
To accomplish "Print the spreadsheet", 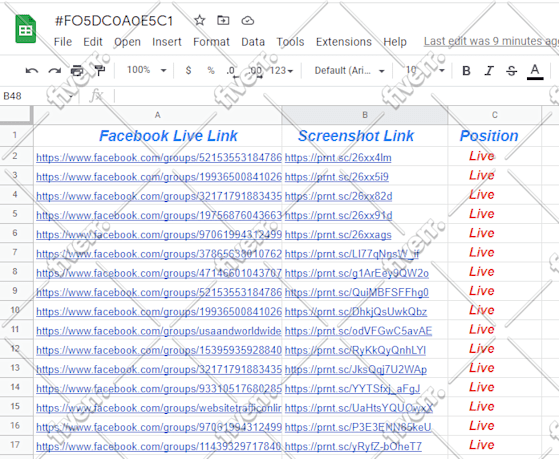I will click(77, 71).
